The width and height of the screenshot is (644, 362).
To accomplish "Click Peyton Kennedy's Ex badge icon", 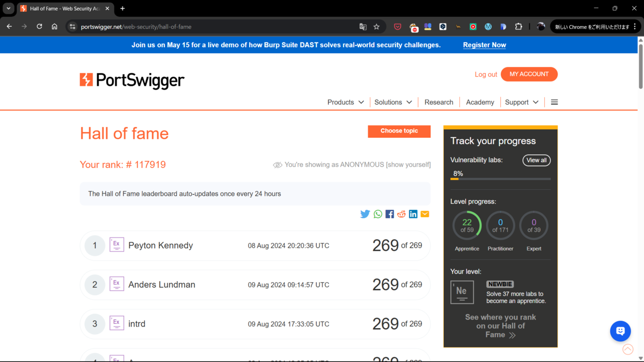I will coord(116,245).
